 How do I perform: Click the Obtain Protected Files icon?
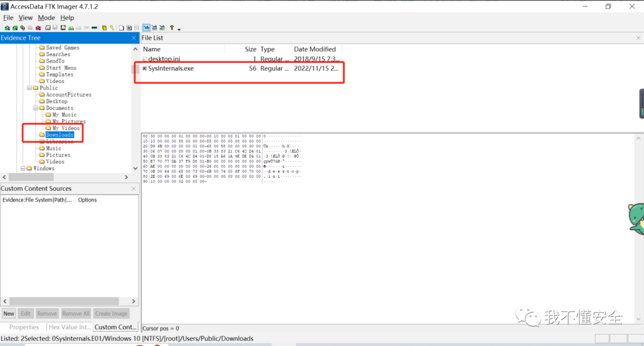coord(104,28)
